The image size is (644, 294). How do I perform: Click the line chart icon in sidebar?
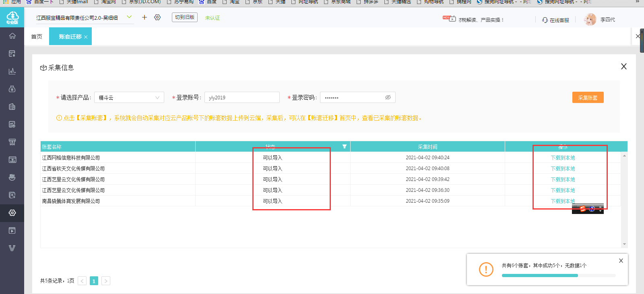click(x=12, y=71)
